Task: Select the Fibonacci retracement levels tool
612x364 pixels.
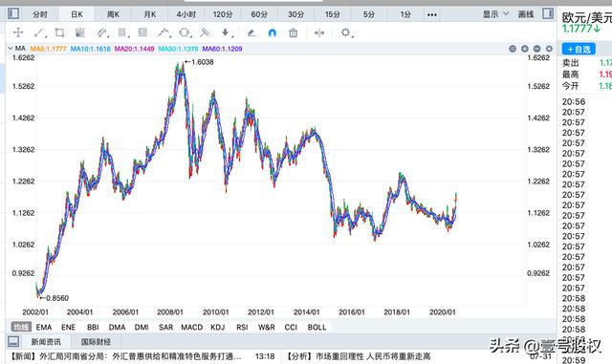Action: (142, 32)
